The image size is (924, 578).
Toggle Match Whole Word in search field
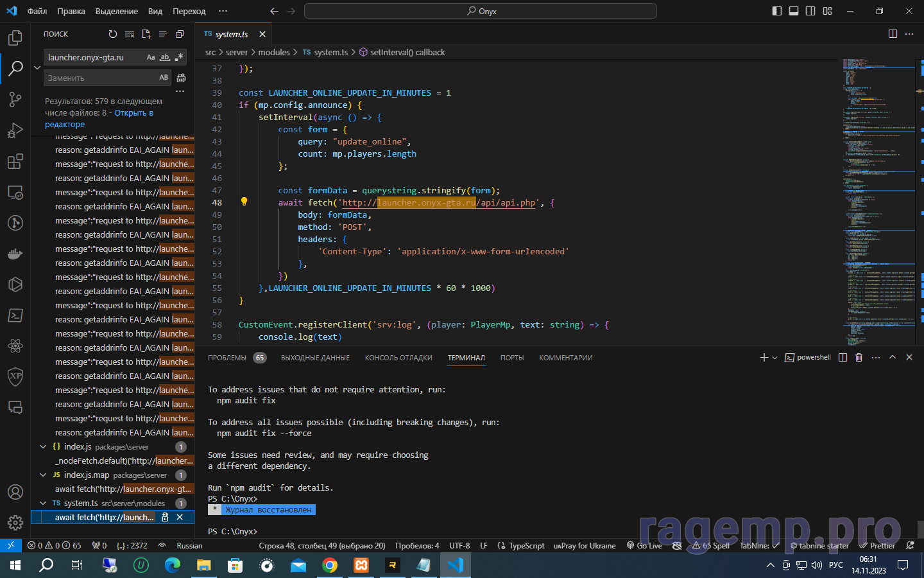coord(165,57)
